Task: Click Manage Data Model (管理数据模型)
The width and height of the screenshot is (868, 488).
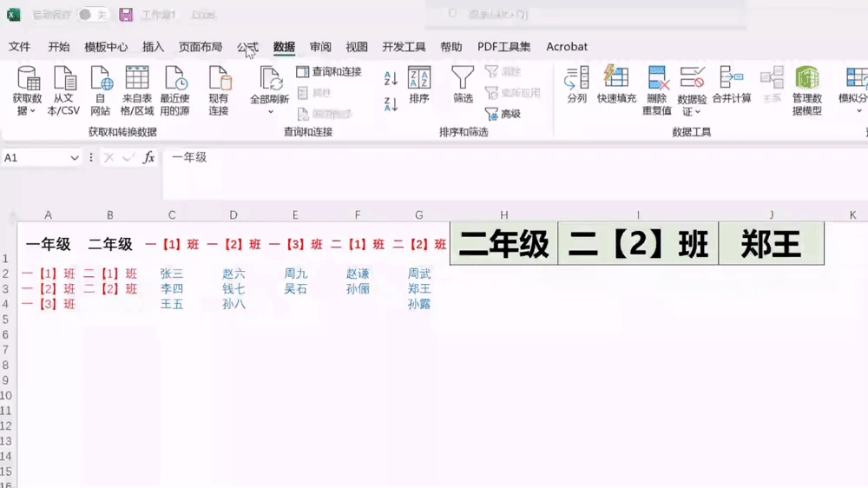Action: coord(806,90)
